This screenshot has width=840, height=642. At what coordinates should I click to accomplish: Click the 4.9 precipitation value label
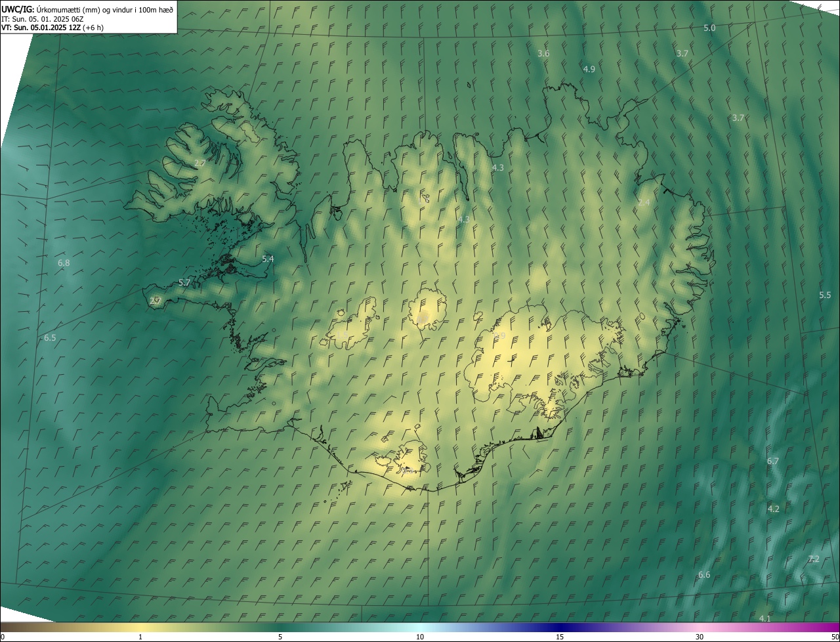[589, 70]
